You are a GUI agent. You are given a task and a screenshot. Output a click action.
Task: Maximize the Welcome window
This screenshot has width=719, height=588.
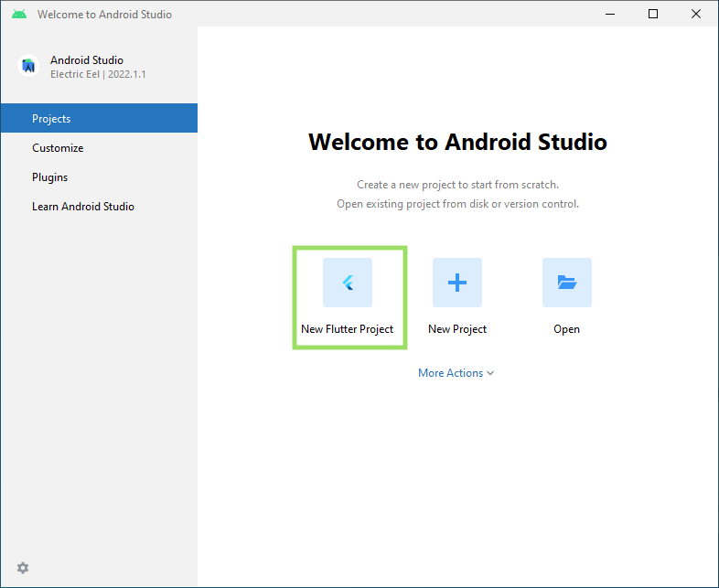click(x=653, y=15)
